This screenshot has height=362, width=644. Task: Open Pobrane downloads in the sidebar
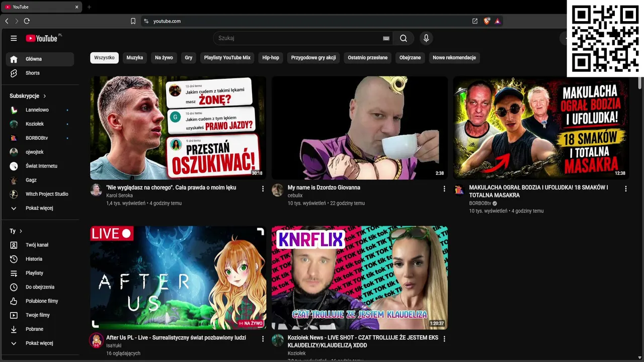tap(40, 330)
